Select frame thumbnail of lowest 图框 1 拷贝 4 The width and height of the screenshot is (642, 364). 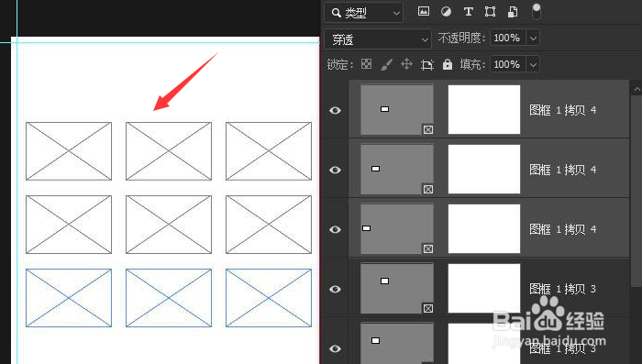click(x=397, y=229)
